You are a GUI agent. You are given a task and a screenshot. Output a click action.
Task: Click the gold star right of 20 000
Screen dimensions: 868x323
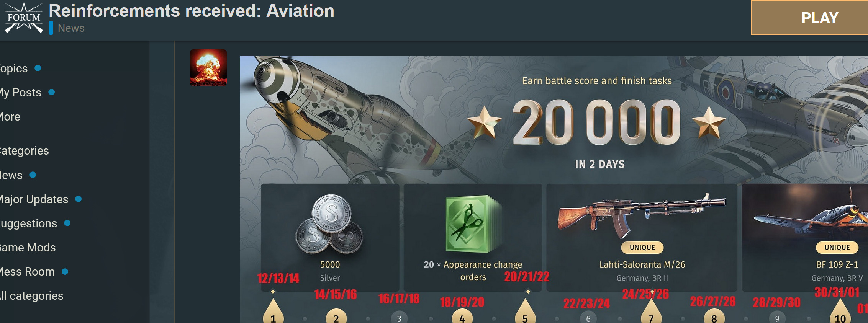point(709,122)
